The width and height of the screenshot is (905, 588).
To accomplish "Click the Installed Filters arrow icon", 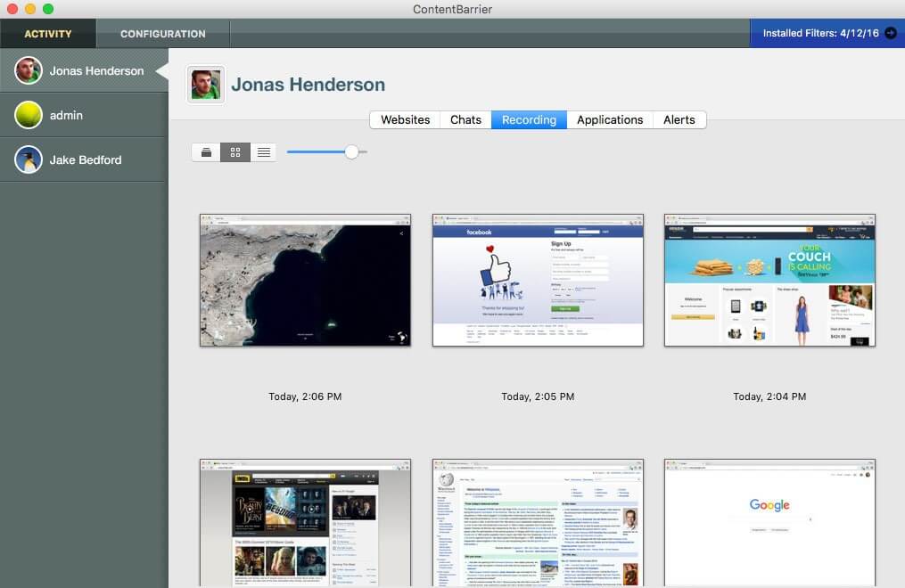I will 891,33.
